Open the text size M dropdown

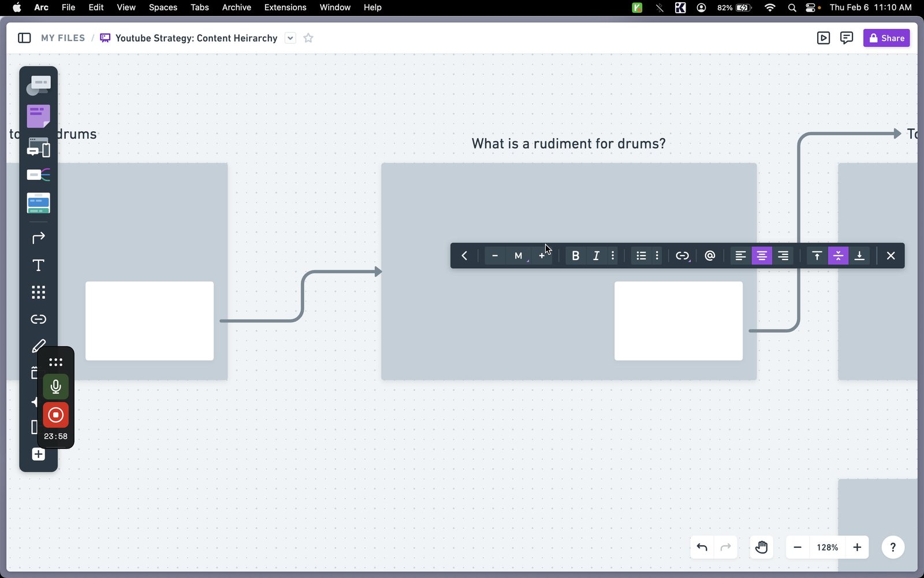(519, 255)
